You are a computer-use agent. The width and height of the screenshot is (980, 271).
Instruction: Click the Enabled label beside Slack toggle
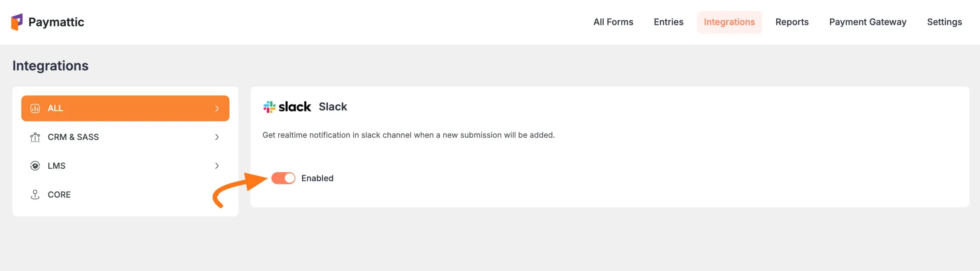click(317, 178)
